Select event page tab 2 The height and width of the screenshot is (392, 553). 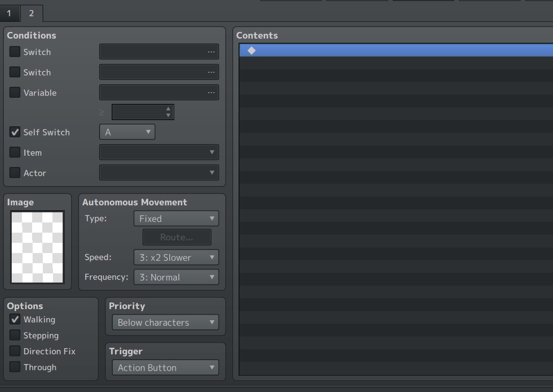[31, 13]
